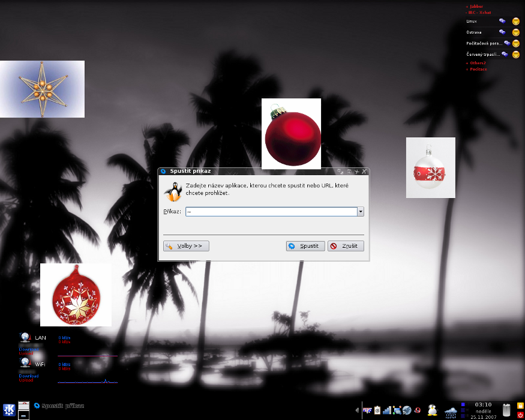Open the weather applet in the panel
525x420 pixels.
(451, 412)
